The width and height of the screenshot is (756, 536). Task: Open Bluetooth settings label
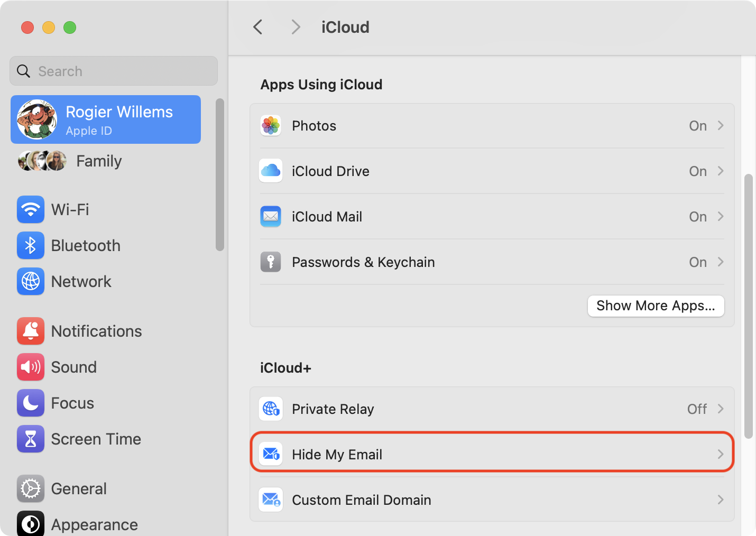pyautogui.click(x=86, y=246)
